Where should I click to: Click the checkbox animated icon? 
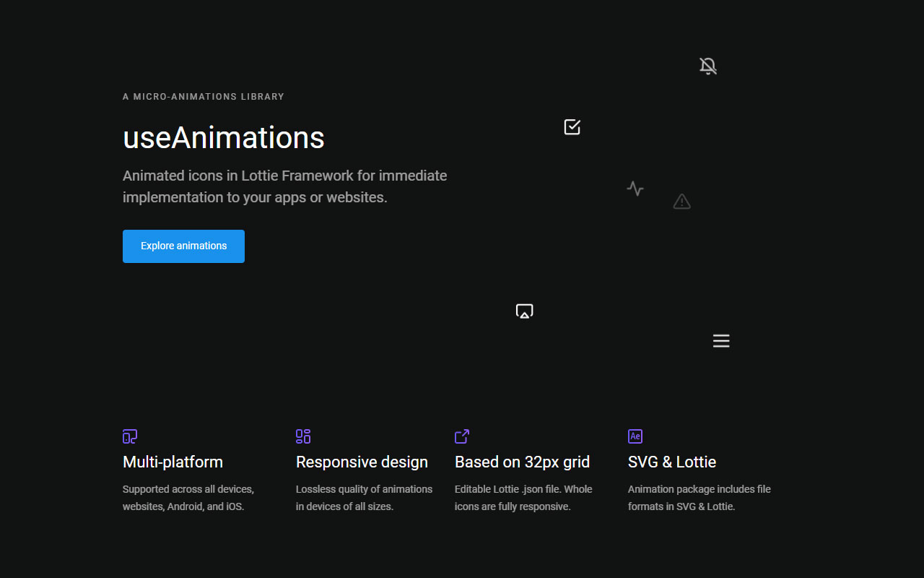tap(572, 127)
